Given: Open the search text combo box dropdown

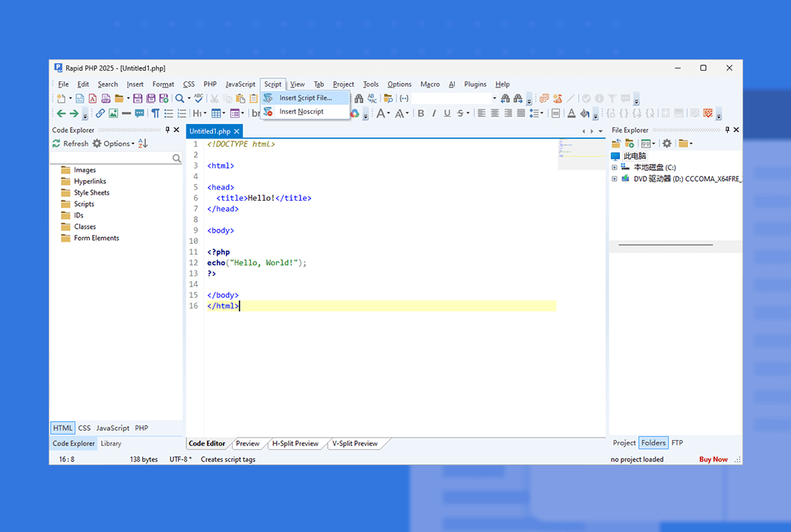Looking at the screenshot, I should tap(494, 98).
